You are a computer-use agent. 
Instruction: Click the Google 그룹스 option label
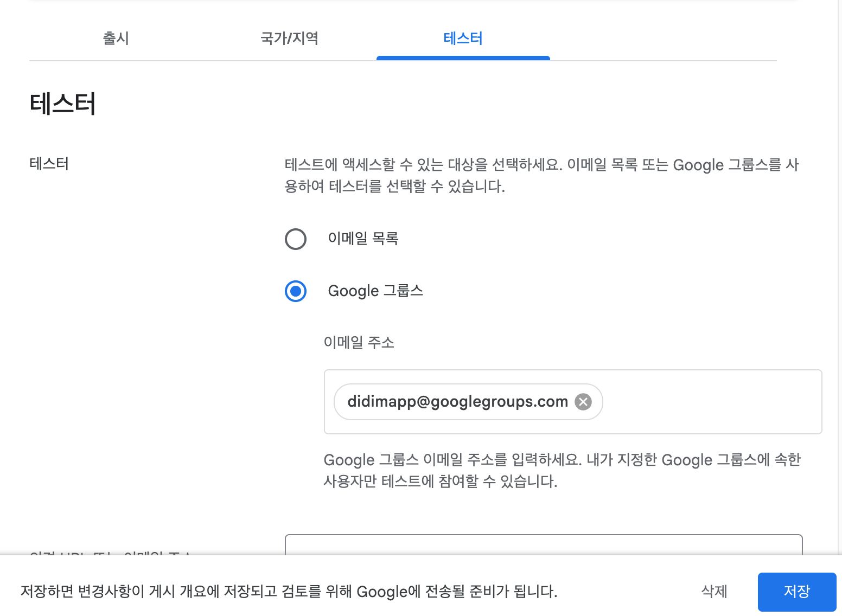click(375, 291)
